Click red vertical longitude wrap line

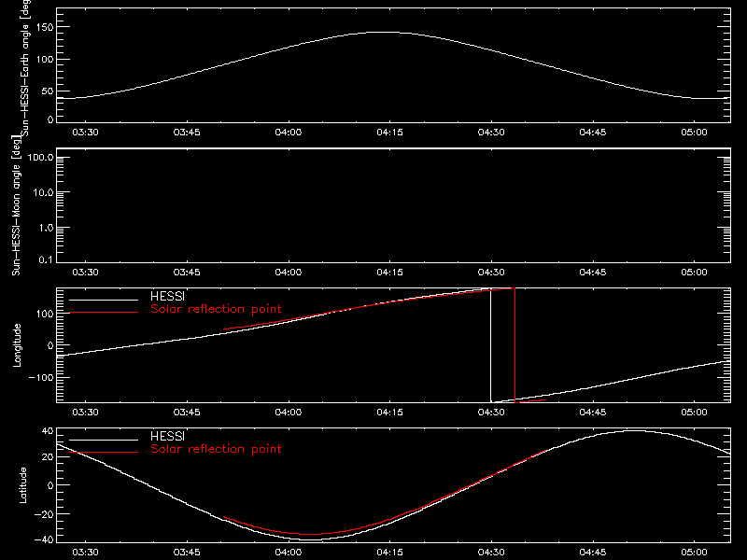(x=515, y=345)
